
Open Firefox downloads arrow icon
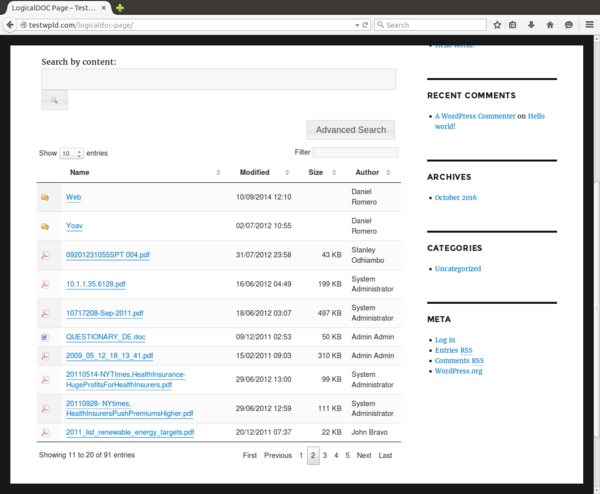[x=533, y=25]
